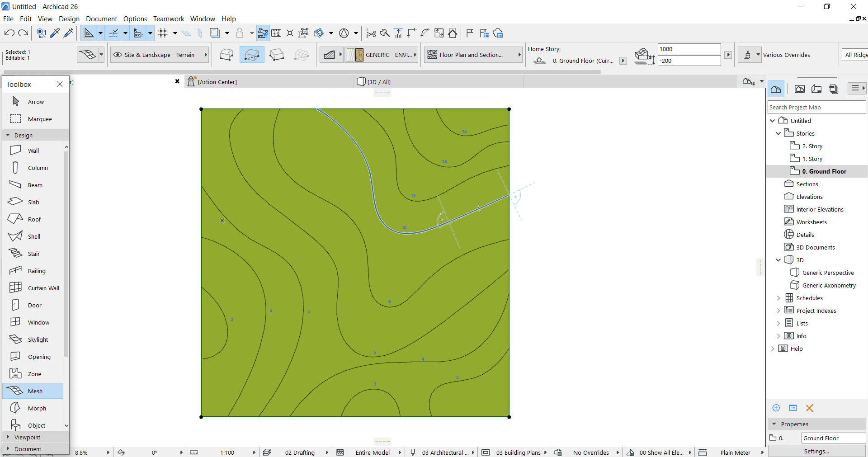Viewport: 868px width, 457px height.
Task: Expand the Stories tree node
Action: coord(778,133)
